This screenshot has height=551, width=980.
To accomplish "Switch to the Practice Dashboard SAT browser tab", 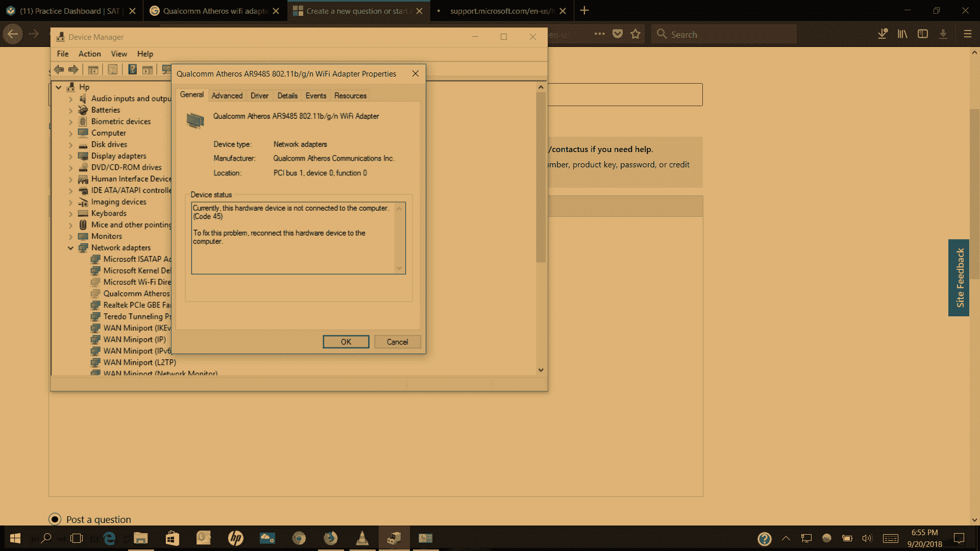I will 70,11.
